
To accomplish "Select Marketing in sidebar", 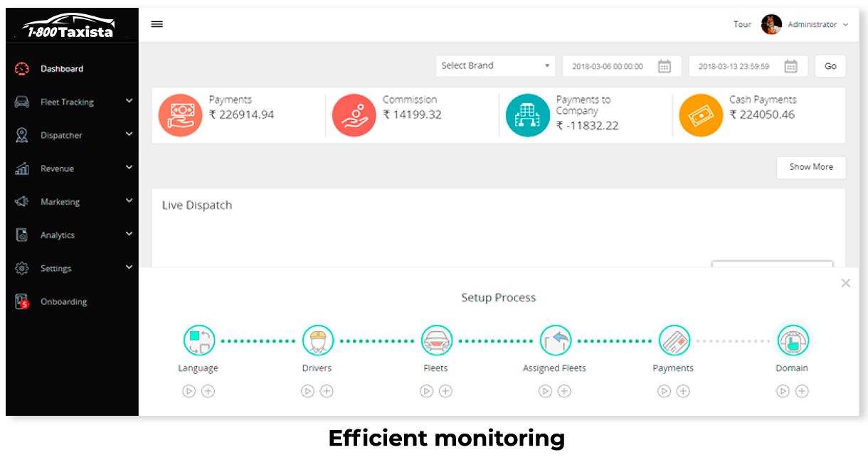I will pyautogui.click(x=72, y=202).
